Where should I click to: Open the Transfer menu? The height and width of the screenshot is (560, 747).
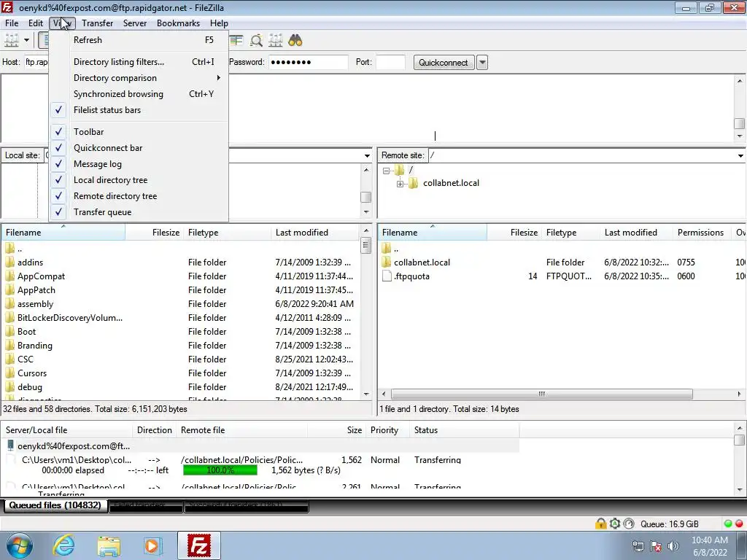coord(97,23)
